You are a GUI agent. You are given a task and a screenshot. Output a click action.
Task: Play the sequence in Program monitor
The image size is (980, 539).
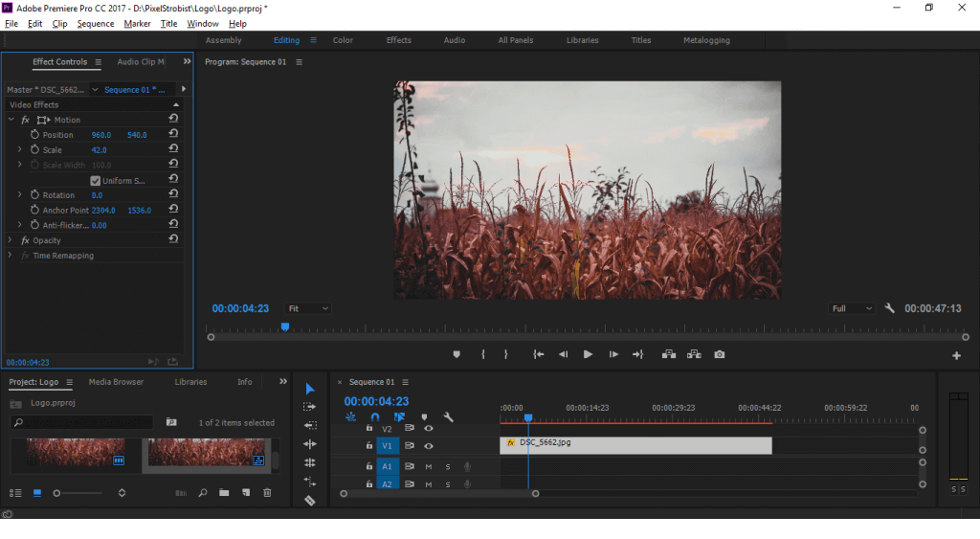coord(588,354)
